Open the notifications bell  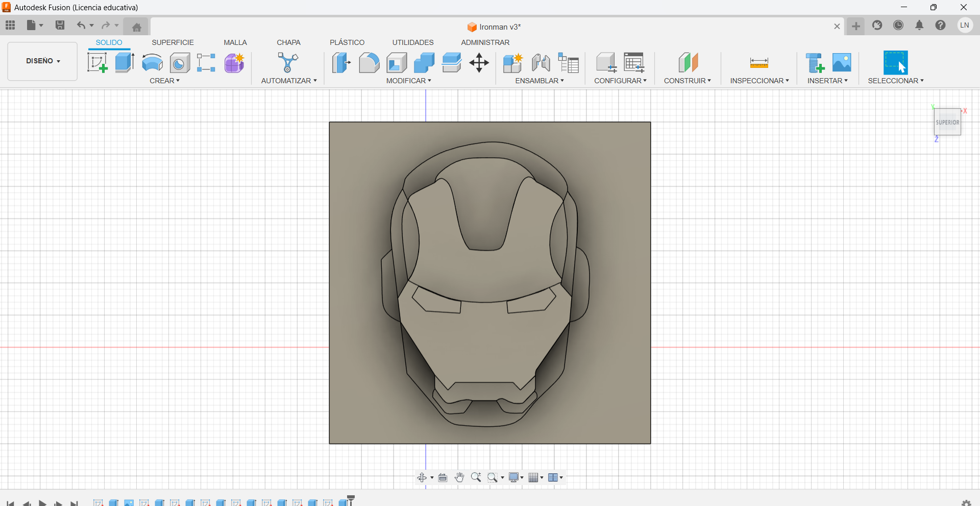(x=919, y=25)
